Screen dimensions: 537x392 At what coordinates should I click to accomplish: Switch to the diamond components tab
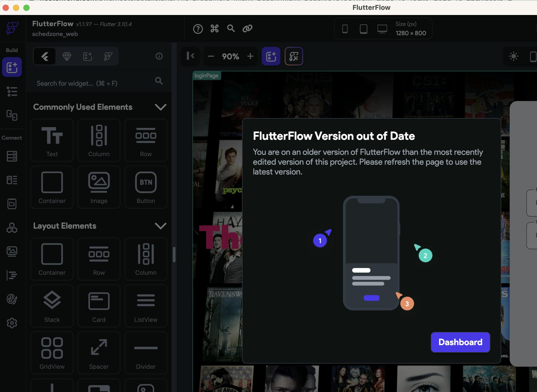(67, 56)
